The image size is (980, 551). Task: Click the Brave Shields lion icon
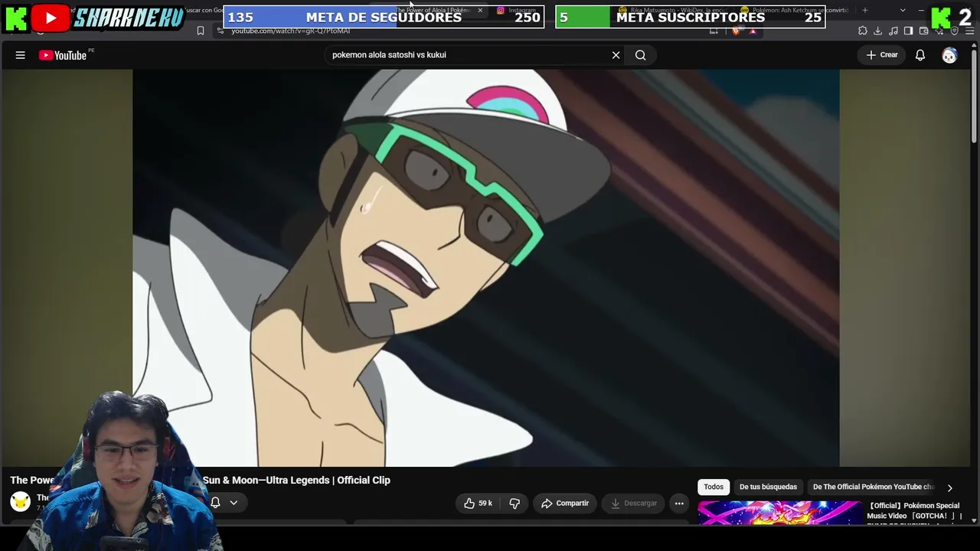click(x=737, y=31)
